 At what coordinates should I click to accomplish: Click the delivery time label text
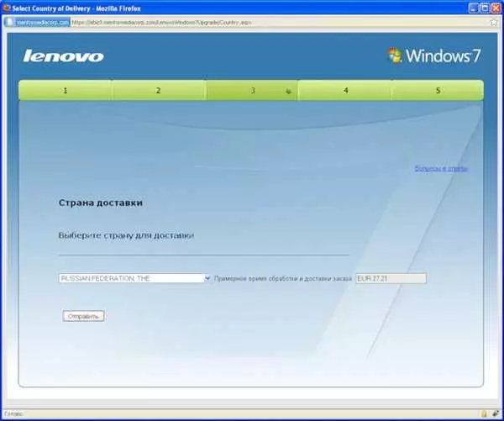[283, 278]
